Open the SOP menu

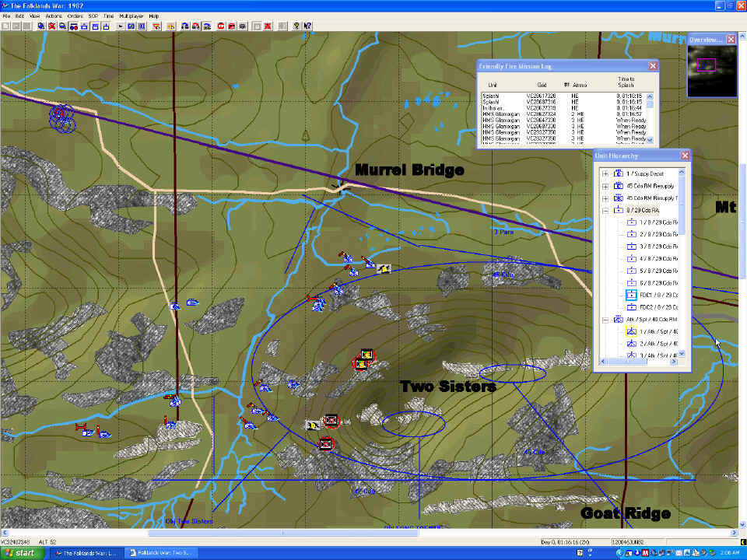pyautogui.click(x=93, y=16)
